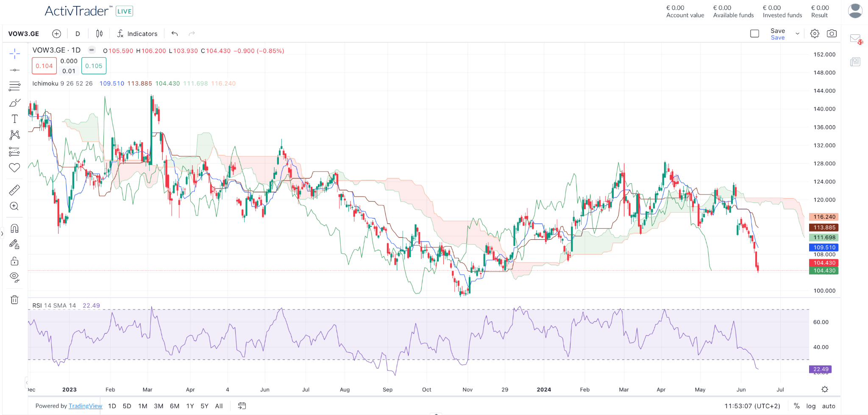
Task: Switch to the 1Y time range
Action: point(190,406)
